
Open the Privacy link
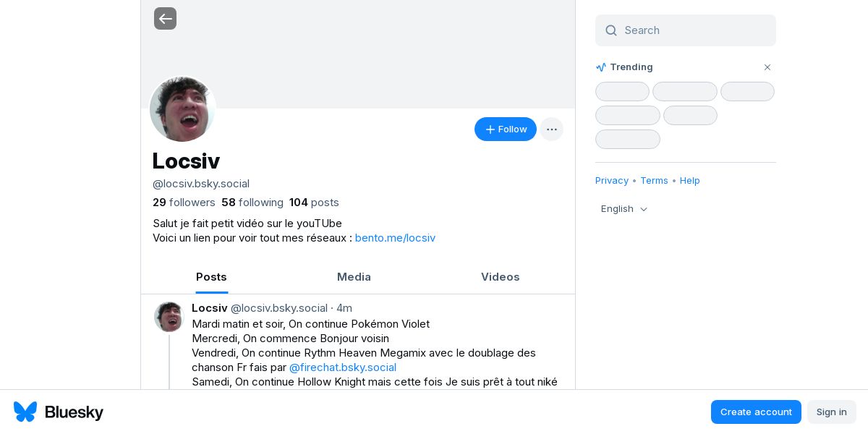point(612,181)
